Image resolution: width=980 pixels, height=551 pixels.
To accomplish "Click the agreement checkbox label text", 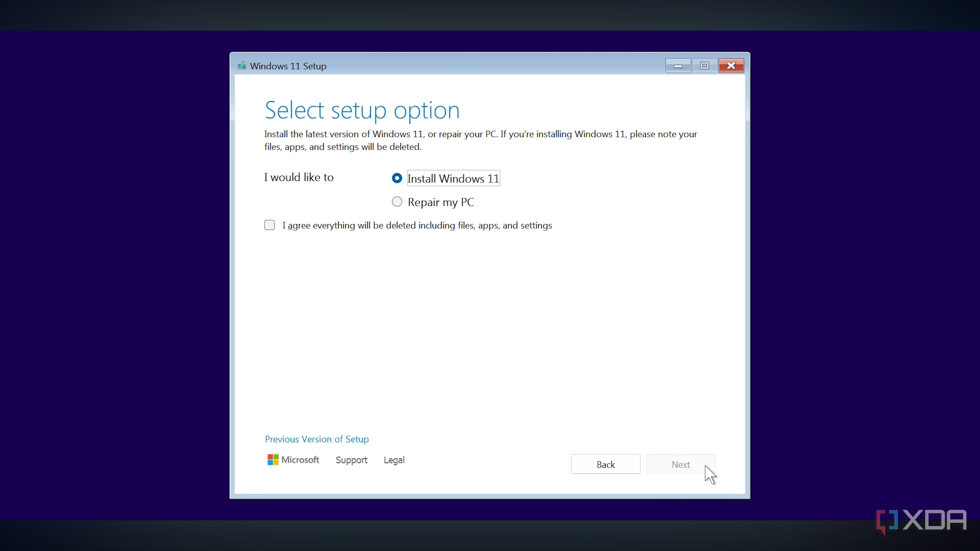I will pyautogui.click(x=417, y=225).
